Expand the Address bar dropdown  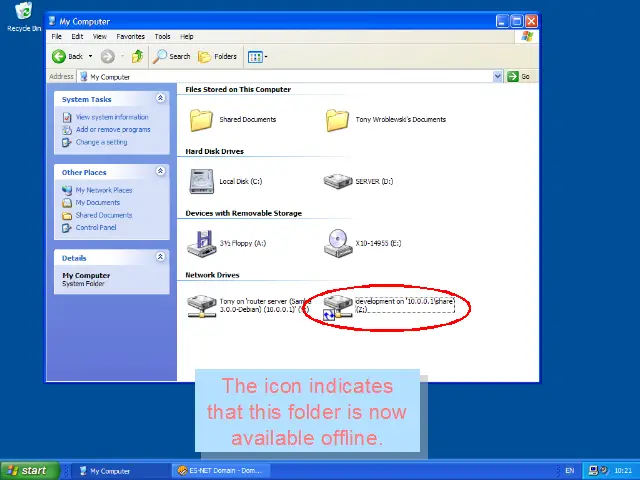click(497, 76)
